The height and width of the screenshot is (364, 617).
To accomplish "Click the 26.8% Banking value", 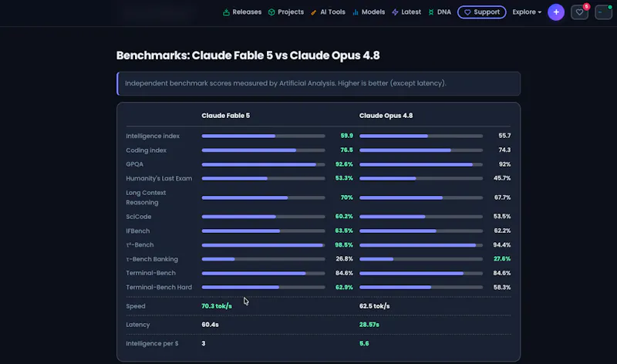I will point(344,259).
